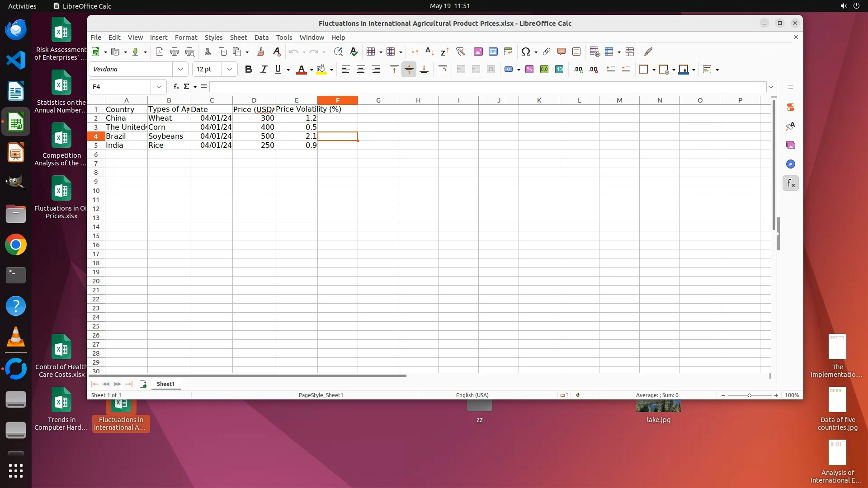Viewport: 868px width, 488px height.
Task: Click the Clone Formatting paintbrush icon
Action: (x=260, y=52)
